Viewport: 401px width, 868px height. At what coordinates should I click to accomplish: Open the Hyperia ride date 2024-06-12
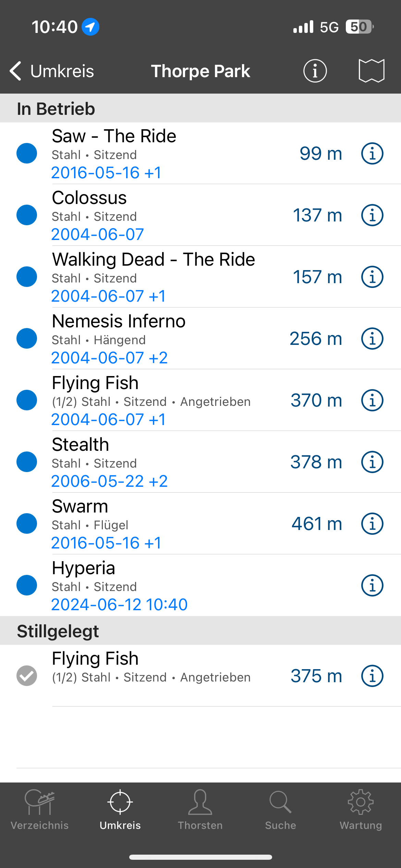119,605
